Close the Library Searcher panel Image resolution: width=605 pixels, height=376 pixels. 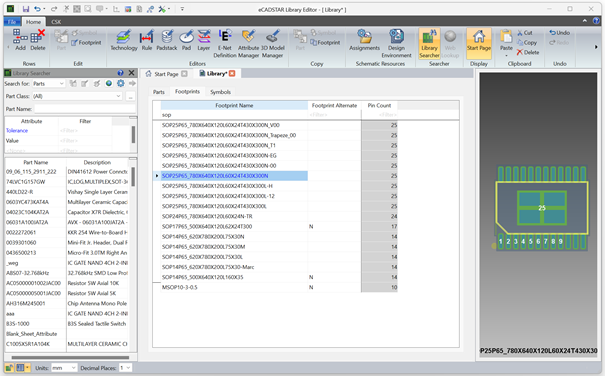click(x=132, y=73)
